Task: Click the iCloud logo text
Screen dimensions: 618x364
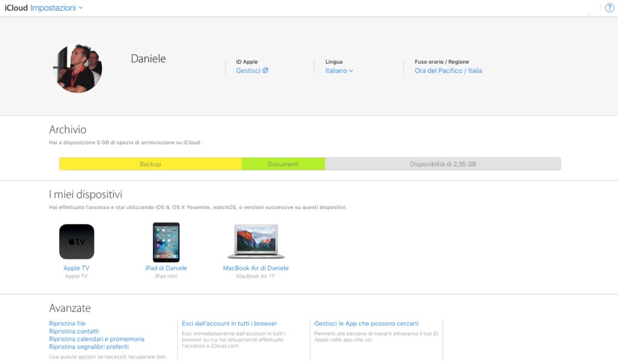Action: pyautogui.click(x=16, y=8)
